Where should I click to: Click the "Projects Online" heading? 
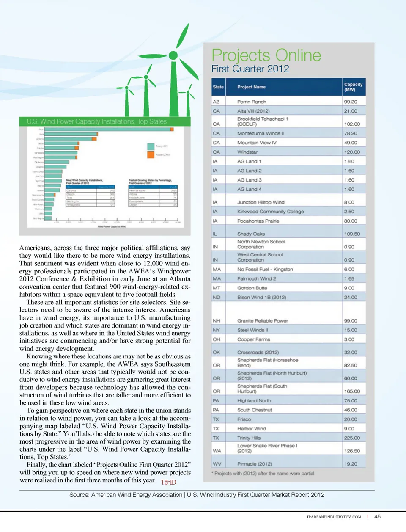click(x=266, y=55)
